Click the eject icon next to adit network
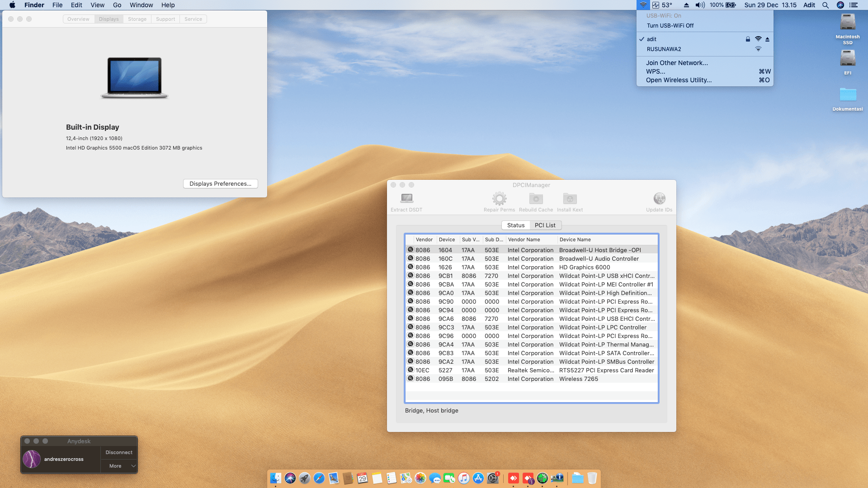Image resolution: width=868 pixels, height=488 pixels. (767, 39)
